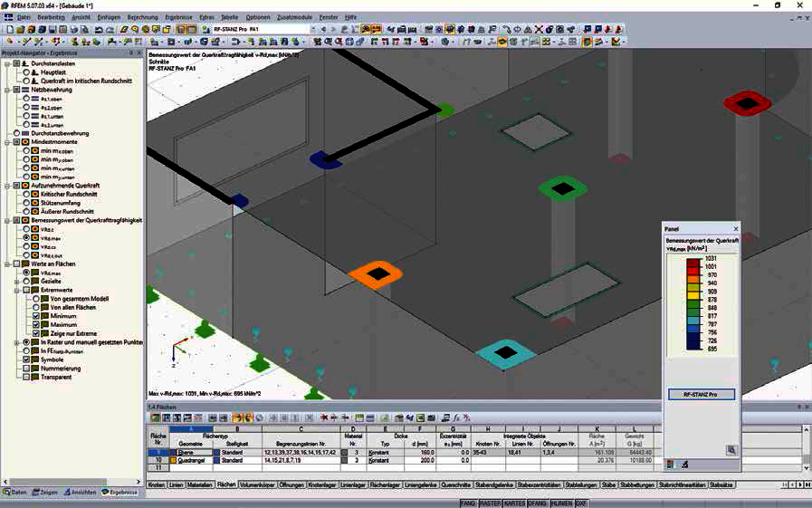The image size is (812, 508).
Task: Click the globe icon in table toolbar
Action: [x=260, y=417]
